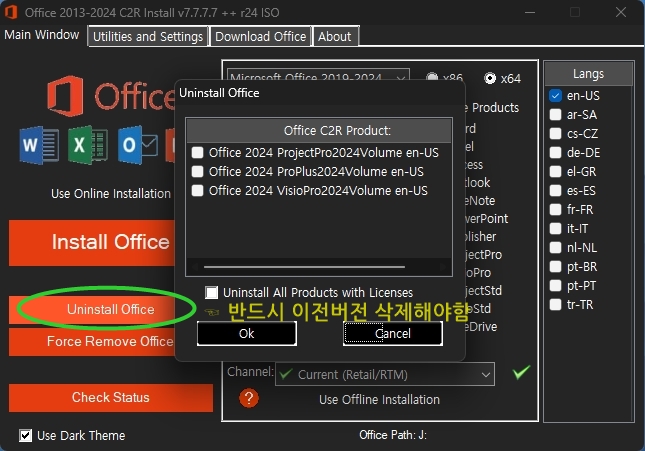645x451 pixels.
Task: Click the Excel application icon
Action: pos(88,145)
